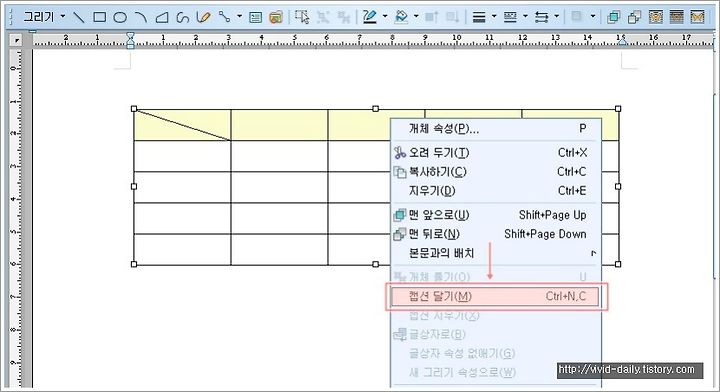Click Bring to Front toolbar icon
This screenshot has height=392, width=720.
(613, 17)
